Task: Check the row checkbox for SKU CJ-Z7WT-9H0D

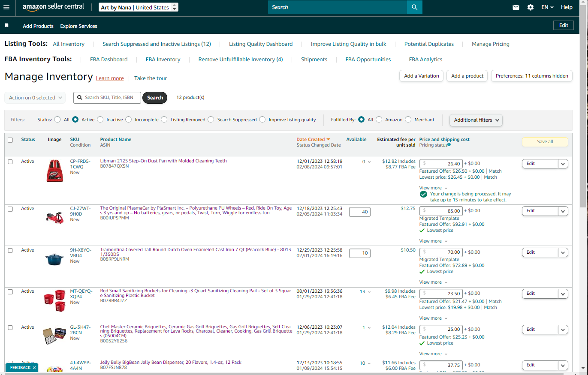Action: click(10, 209)
